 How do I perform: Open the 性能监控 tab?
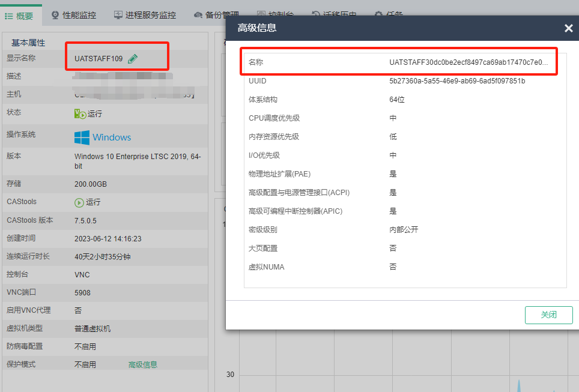(x=73, y=15)
